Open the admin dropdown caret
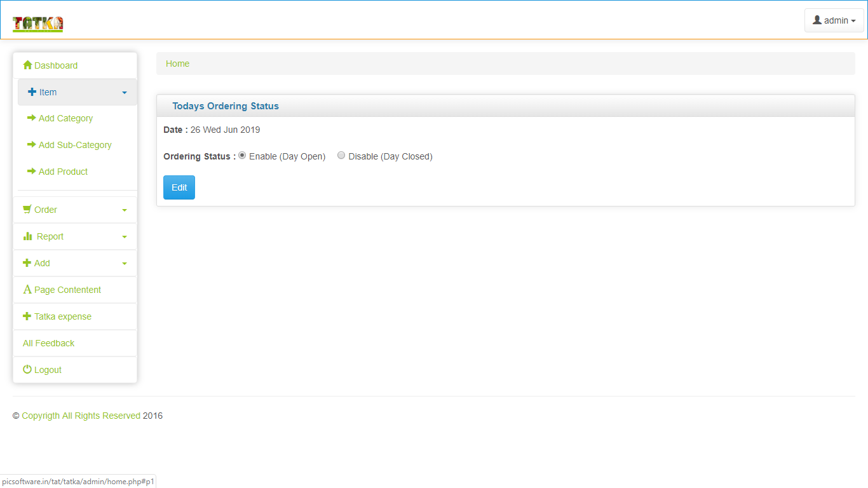The width and height of the screenshot is (868, 488). 853,22
